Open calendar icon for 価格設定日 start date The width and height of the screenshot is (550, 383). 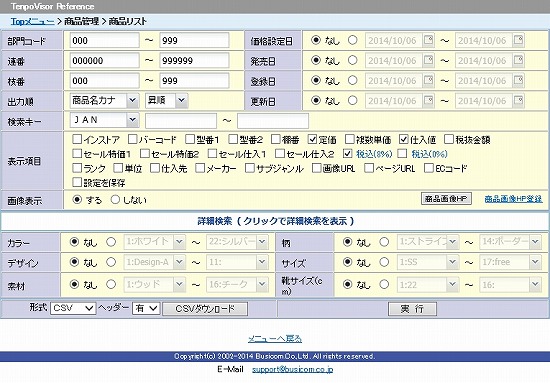tap(428, 40)
